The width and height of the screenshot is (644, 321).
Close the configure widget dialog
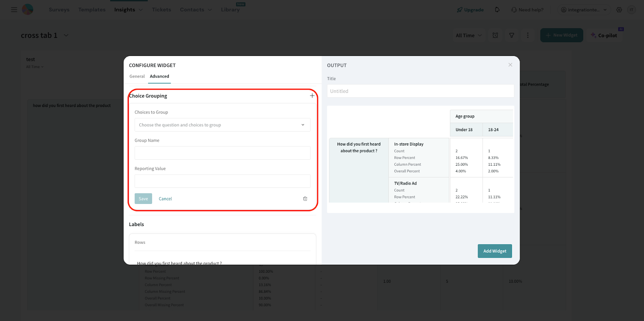click(x=510, y=65)
